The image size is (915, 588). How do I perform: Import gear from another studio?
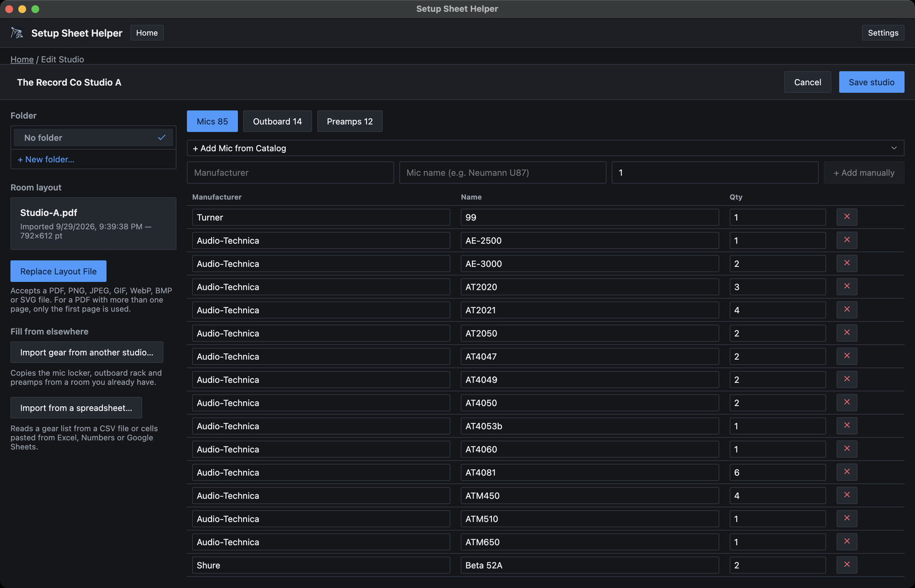tap(86, 353)
